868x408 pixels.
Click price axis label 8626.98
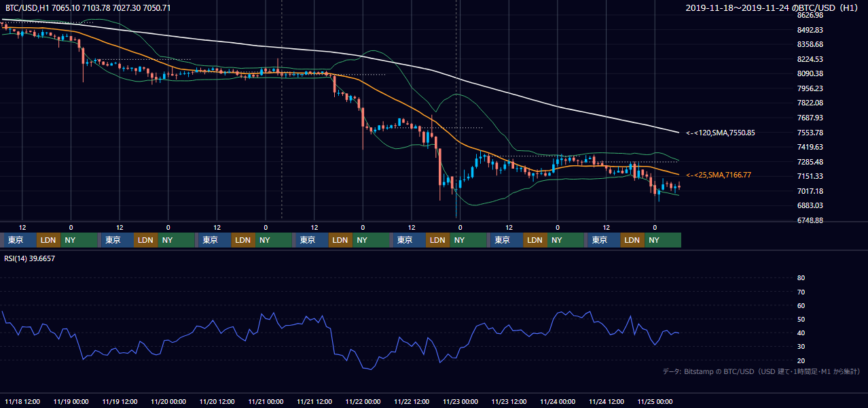tap(810, 15)
